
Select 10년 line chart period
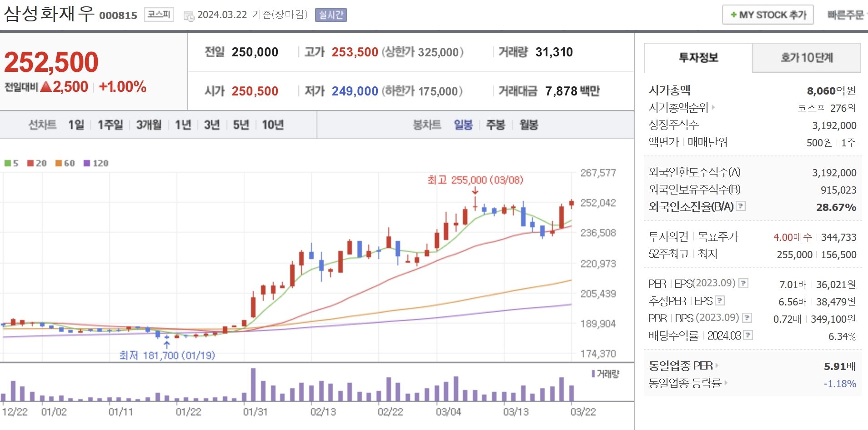pos(273,125)
